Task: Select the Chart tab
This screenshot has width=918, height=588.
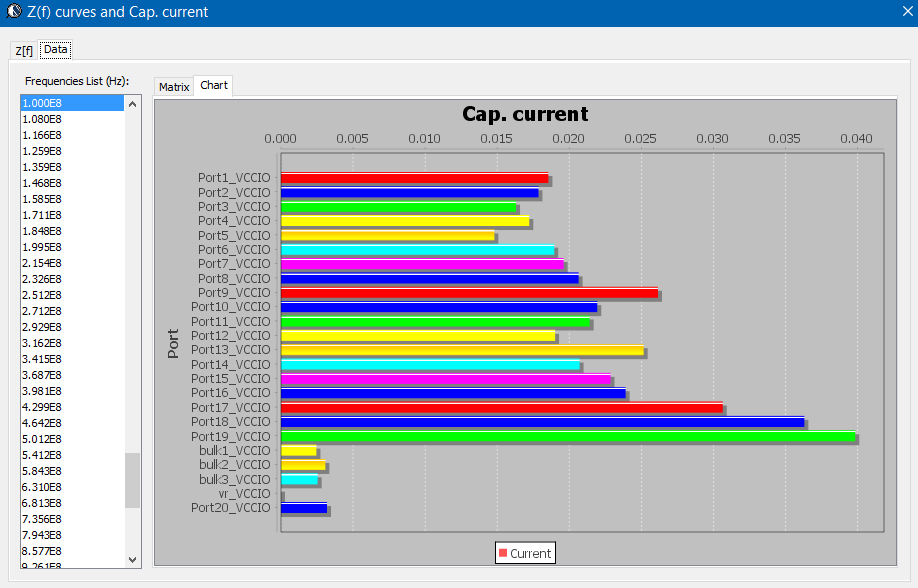Action: coord(214,86)
